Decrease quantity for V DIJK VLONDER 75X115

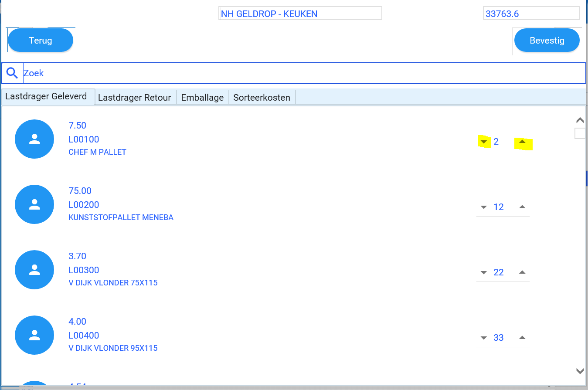483,273
